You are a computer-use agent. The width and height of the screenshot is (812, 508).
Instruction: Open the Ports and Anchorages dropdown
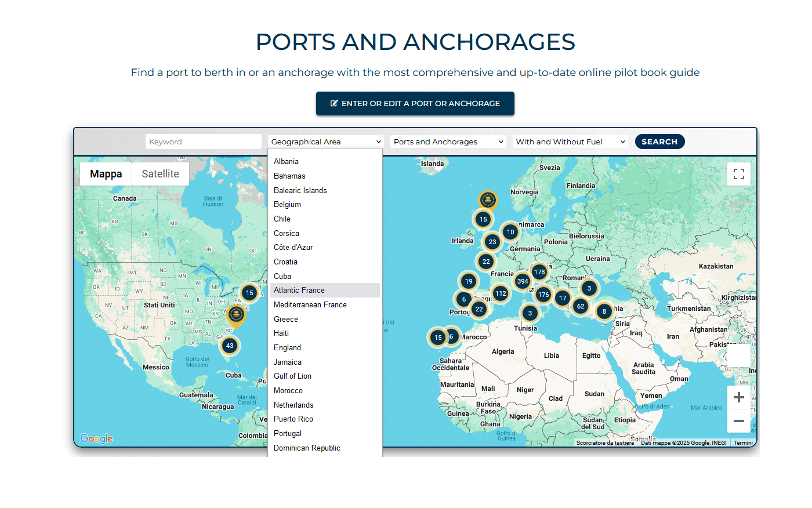coord(448,141)
